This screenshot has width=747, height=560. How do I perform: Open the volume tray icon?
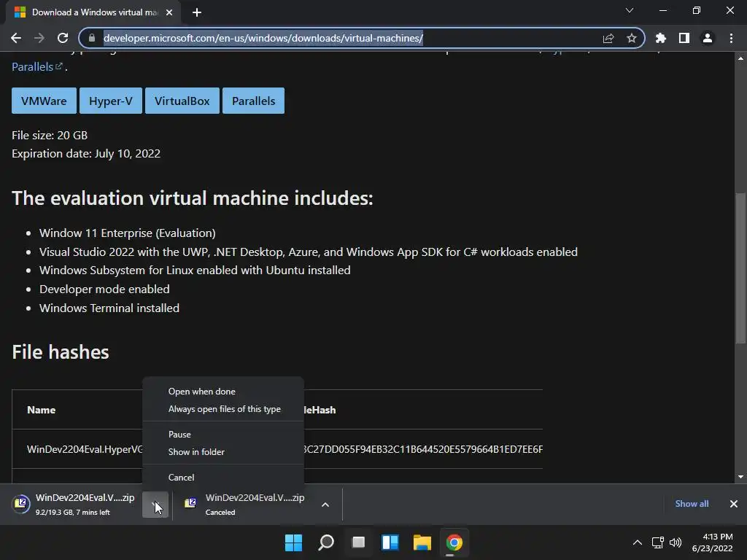tap(676, 542)
